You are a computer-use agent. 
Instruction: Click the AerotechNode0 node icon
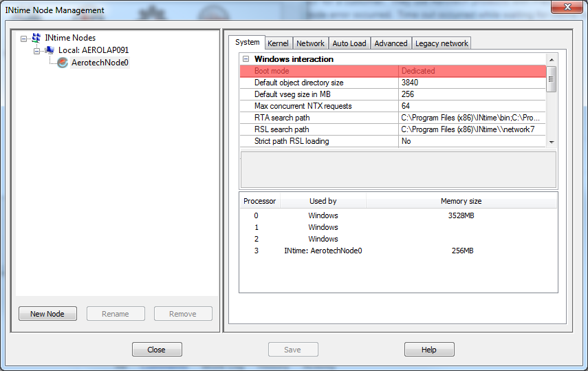[63, 63]
